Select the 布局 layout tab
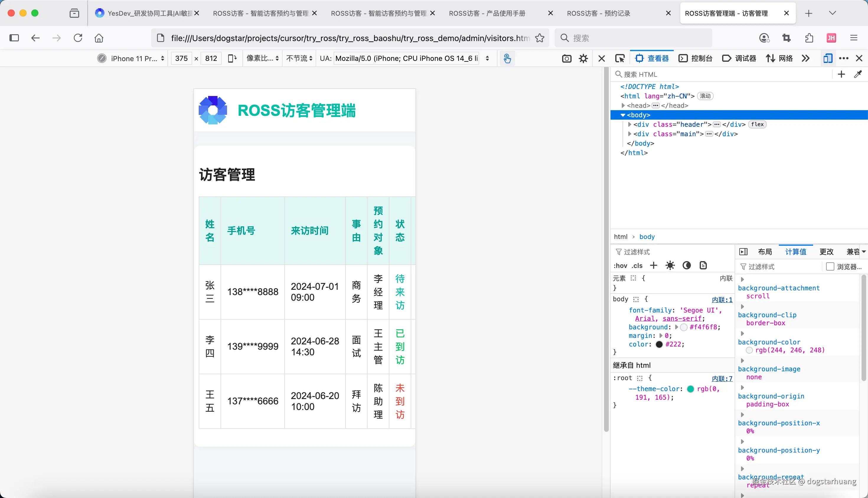The height and width of the screenshot is (498, 868). tap(765, 252)
